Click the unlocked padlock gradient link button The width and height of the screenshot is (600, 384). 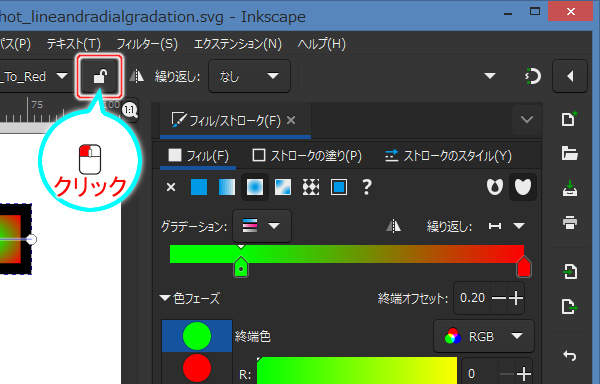(99, 76)
